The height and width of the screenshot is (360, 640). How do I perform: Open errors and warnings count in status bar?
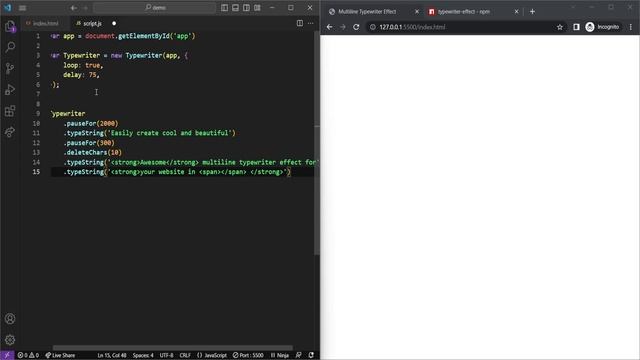coord(28,355)
